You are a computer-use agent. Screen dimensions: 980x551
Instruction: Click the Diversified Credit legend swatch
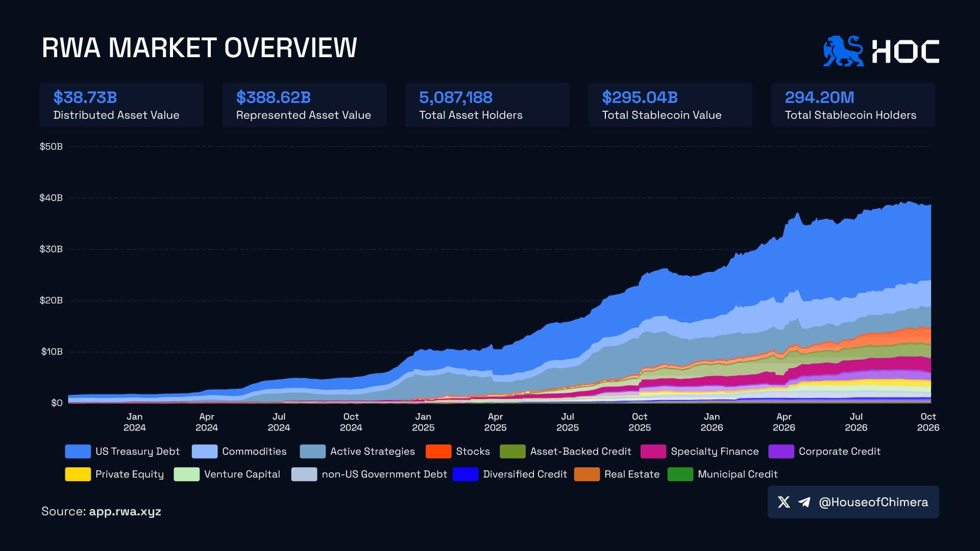465,474
